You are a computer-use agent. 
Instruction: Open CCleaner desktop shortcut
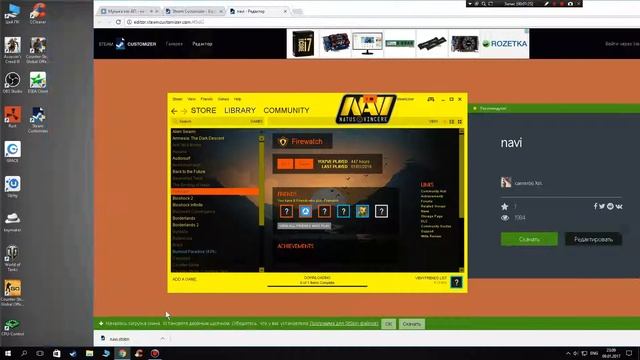[38, 13]
